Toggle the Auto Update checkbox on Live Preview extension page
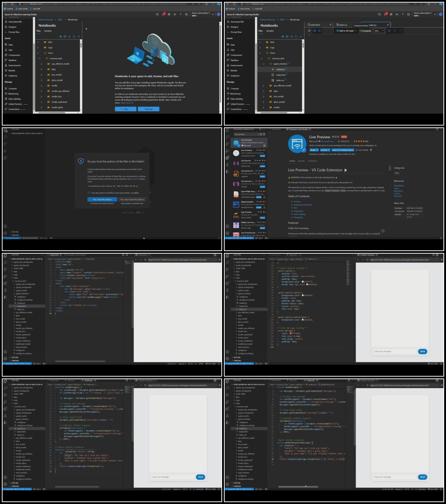The width and height of the screenshot is (446, 504). pos(356,150)
